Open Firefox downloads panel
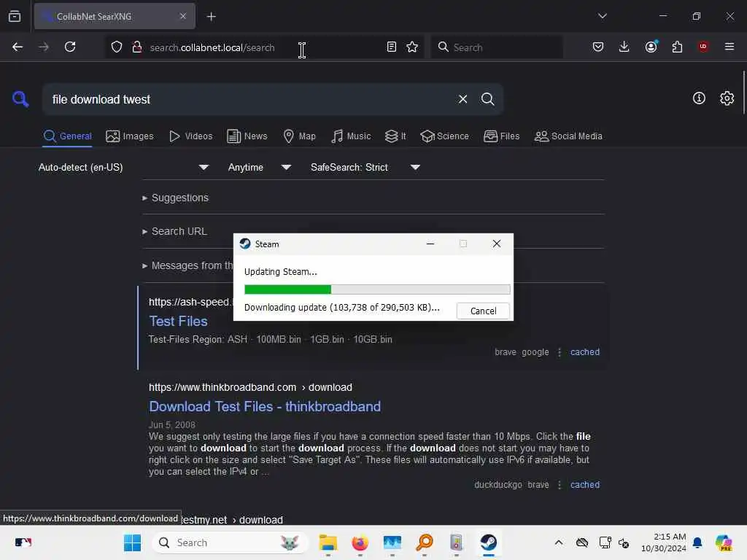The height and width of the screenshot is (560, 747). click(x=624, y=47)
